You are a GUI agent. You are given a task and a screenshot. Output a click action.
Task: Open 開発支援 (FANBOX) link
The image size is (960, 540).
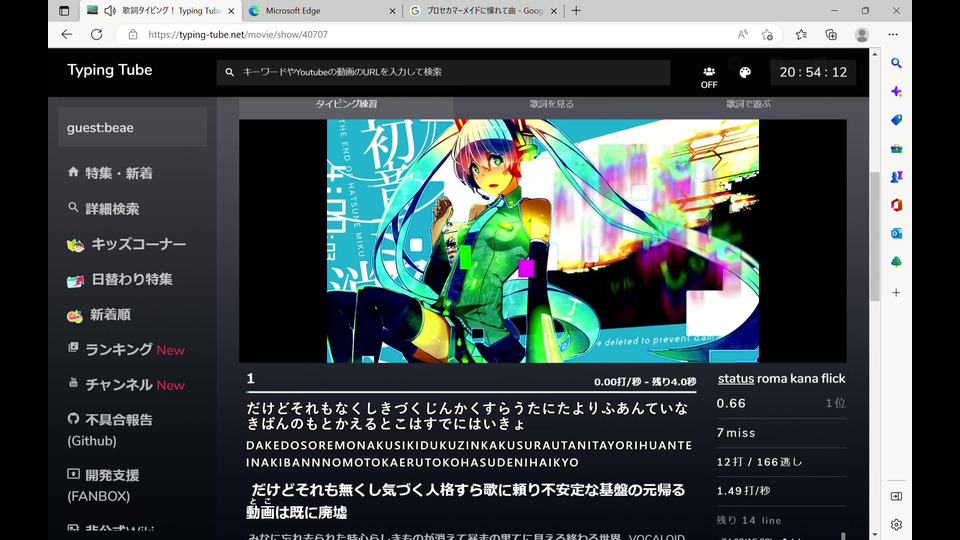103,486
